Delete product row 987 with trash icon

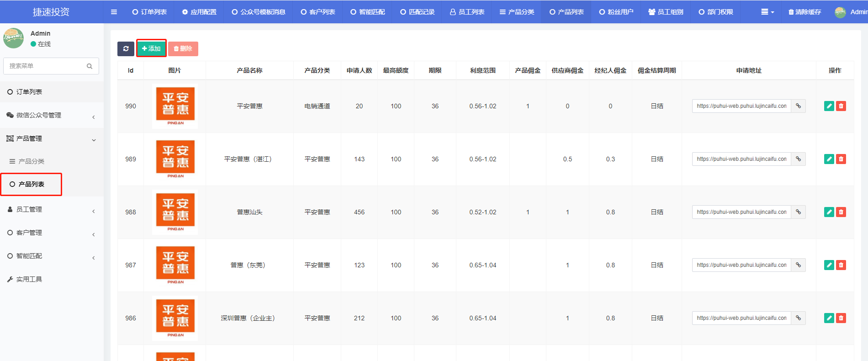[841, 265]
